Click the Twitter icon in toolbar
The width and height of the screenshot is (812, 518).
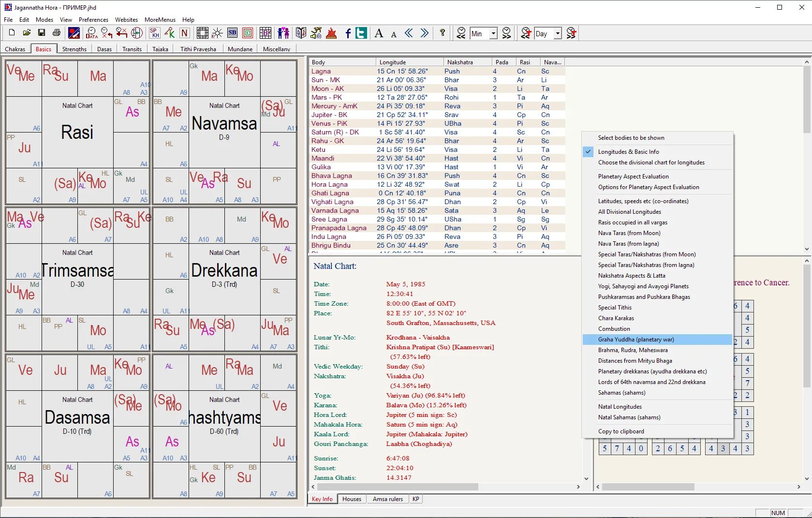coord(361,33)
